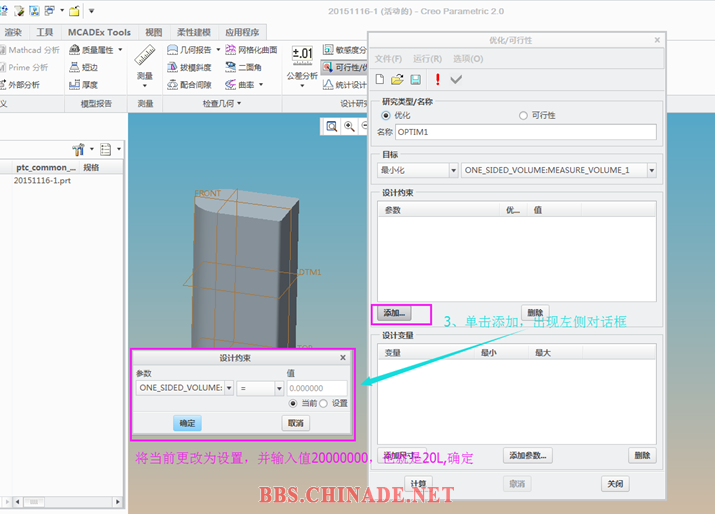Screen dimensions: 715x514
Task: Open the Geometry Report (几何报告) tool
Action: point(189,50)
